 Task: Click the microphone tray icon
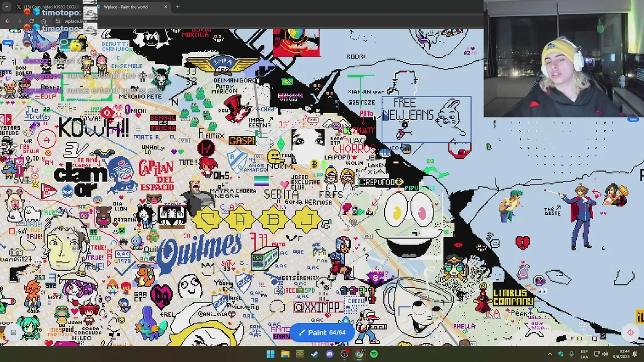[572, 354]
